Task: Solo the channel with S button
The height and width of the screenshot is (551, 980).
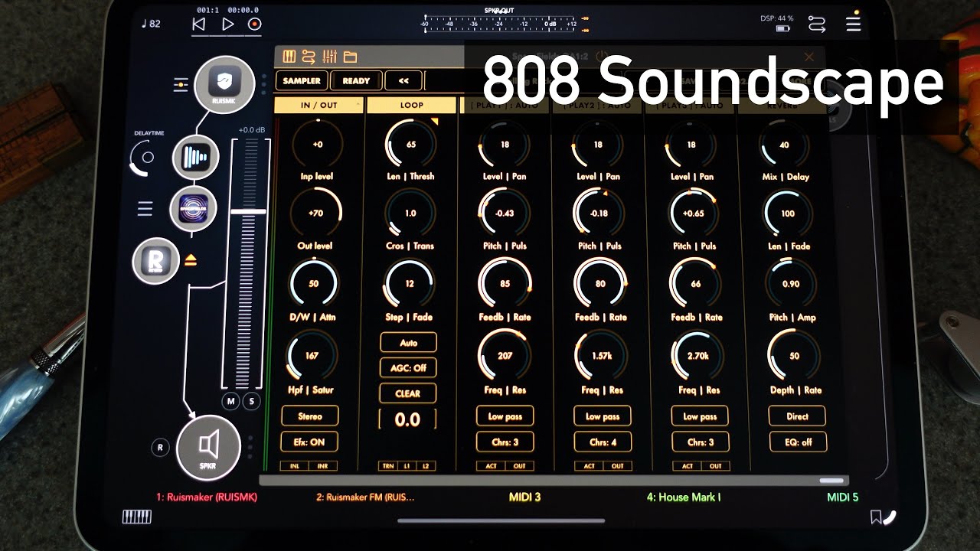Action: [x=252, y=401]
